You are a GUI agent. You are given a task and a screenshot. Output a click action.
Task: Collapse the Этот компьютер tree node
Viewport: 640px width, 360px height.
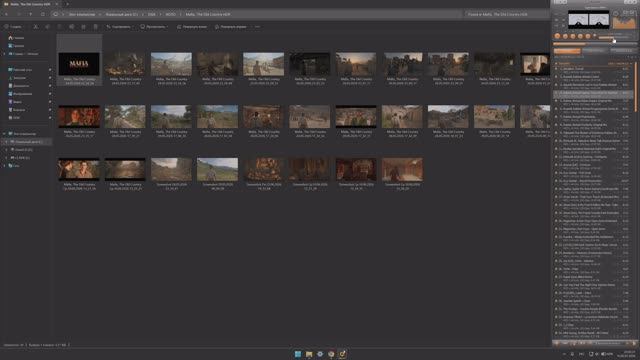click(x=4, y=134)
